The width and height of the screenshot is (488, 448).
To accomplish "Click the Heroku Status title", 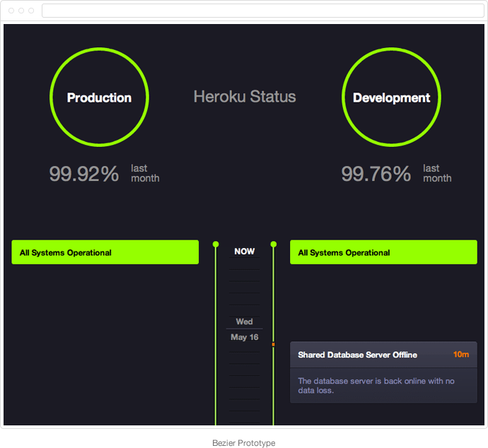I will click(245, 97).
